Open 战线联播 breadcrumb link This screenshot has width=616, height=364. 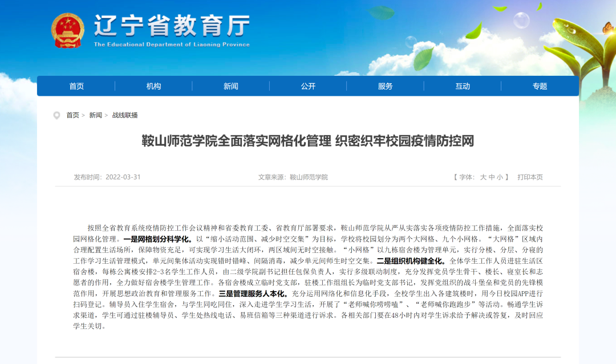124,115
